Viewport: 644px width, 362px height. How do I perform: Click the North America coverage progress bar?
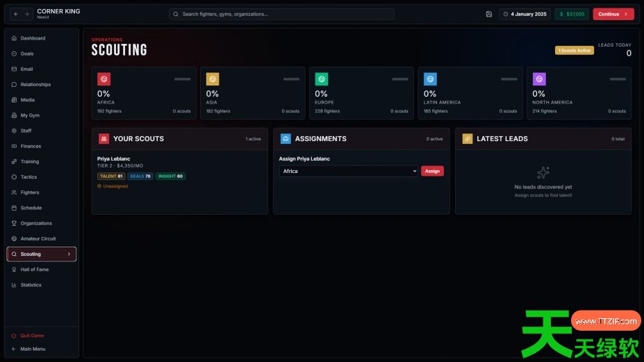[x=618, y=79]
